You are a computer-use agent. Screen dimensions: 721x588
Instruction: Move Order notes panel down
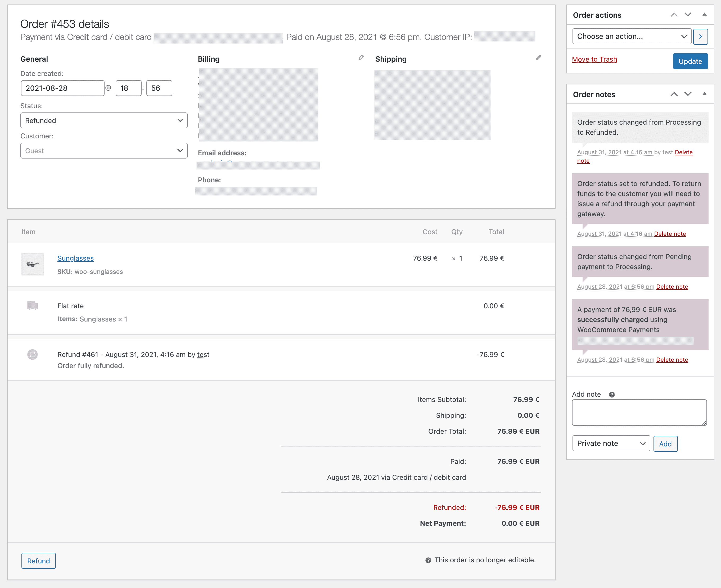tap(688, 94)
